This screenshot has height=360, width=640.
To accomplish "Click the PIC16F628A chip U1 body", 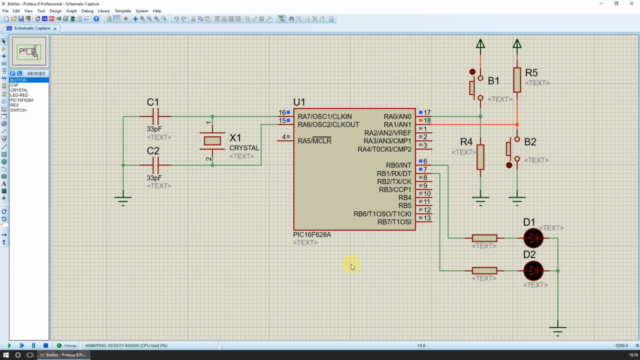I will (354, 169).
